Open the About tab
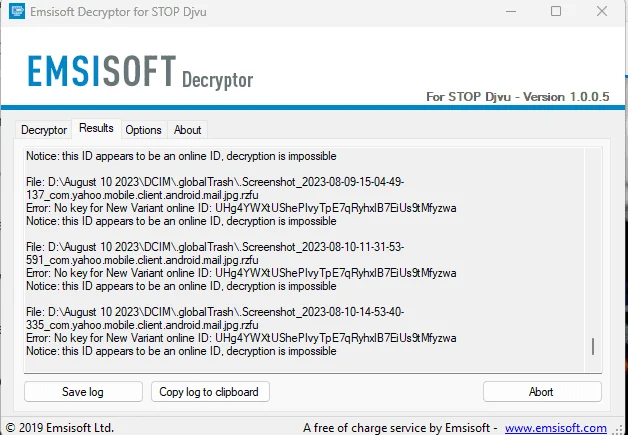 coord(187,130)
